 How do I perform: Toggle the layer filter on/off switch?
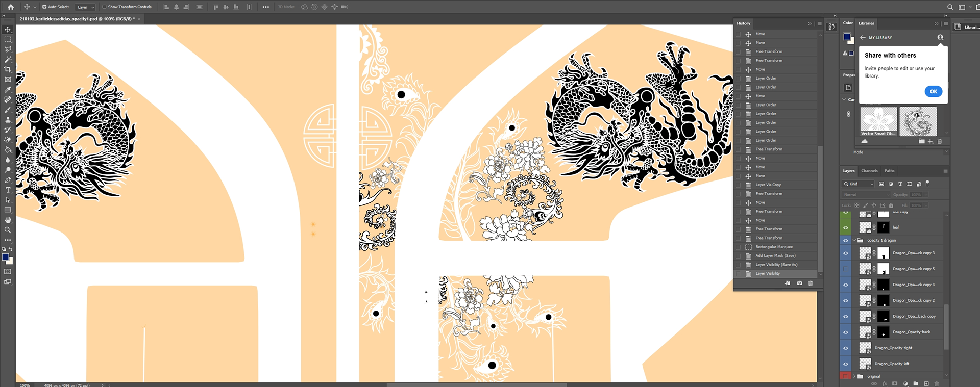coord(927,183)
